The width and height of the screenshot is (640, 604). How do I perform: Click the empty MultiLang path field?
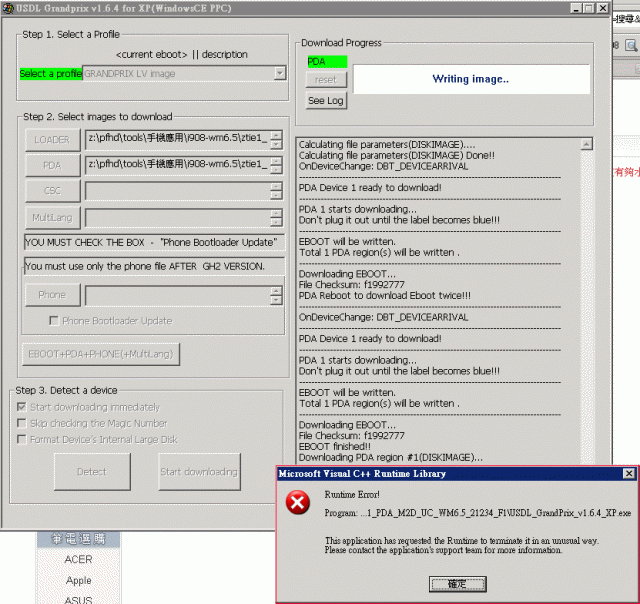[178, 218]
